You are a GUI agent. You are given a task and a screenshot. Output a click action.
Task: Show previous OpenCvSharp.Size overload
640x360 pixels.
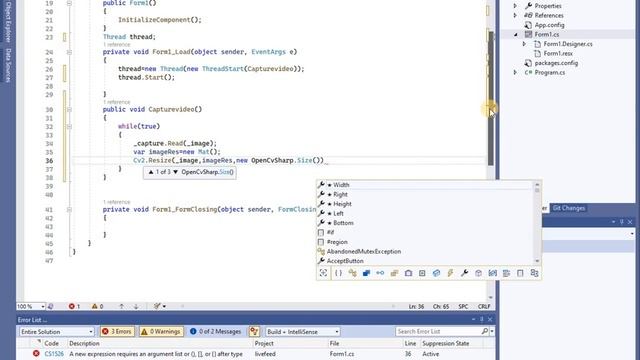coord(151,172)
